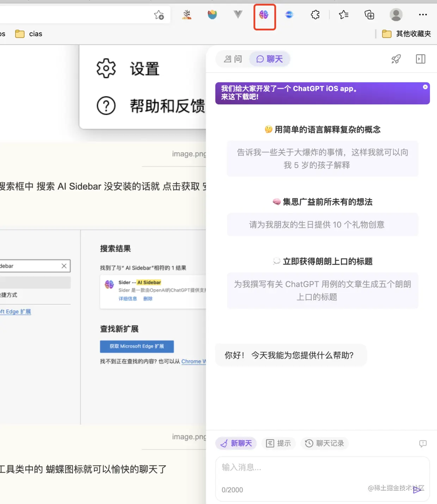Switch to the 聊天 tab in sidebar

(x=270, y=59)
